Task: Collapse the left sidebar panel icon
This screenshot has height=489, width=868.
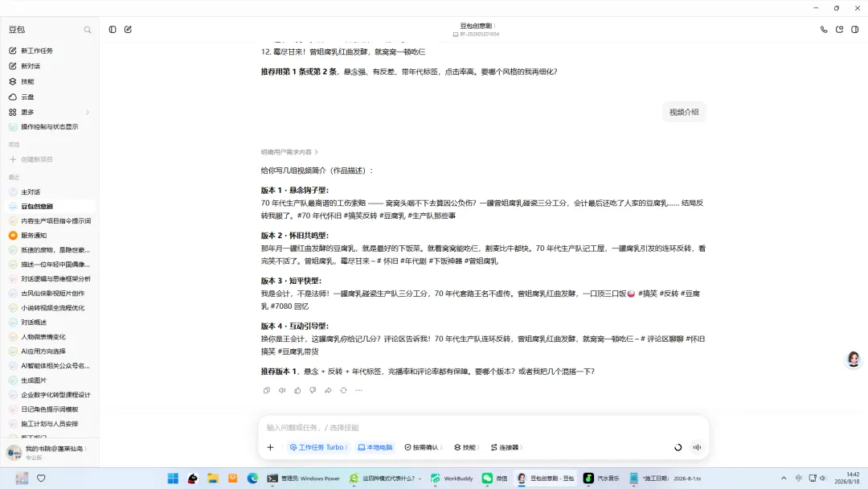Action: click(x=113, y=29)
